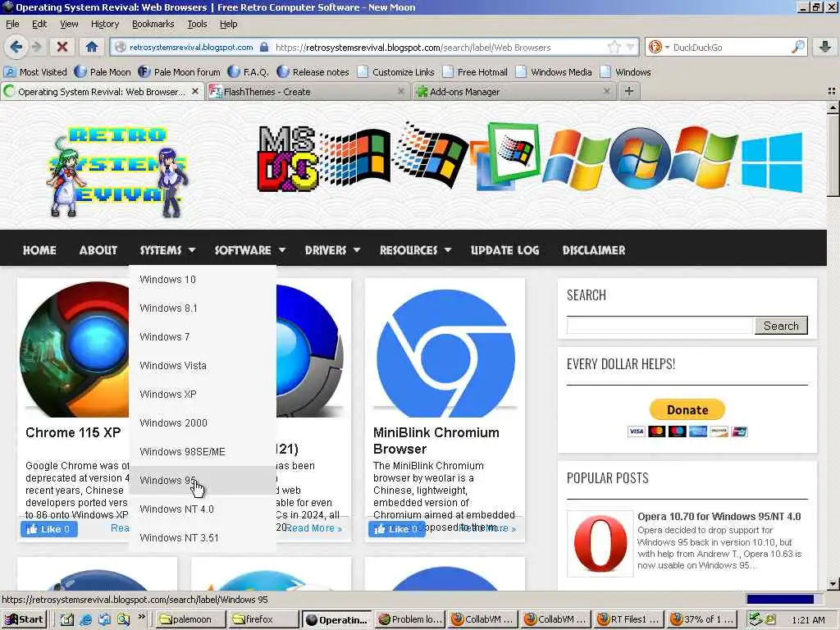Open the search engine selector dropdown
840x630 pixels.
(x=659, y=47)
